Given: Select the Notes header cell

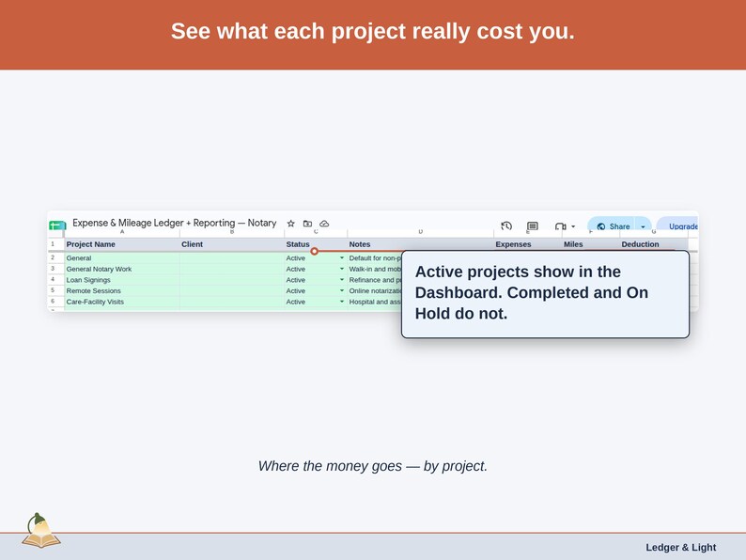Looking at the screenshot, I should pyautogui.click(x=420, y=244).
